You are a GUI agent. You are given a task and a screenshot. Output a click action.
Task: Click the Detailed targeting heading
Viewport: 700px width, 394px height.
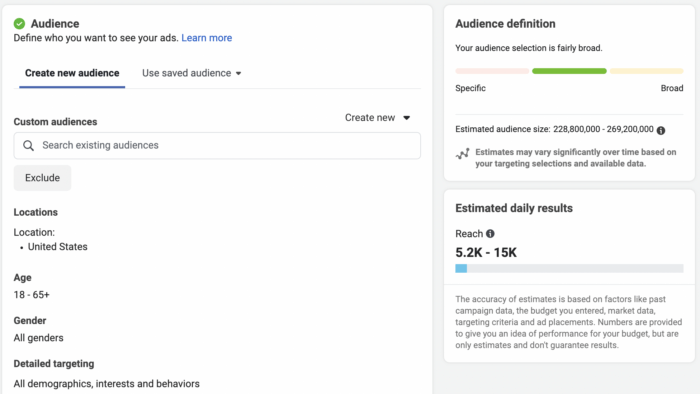click(54, 364)
